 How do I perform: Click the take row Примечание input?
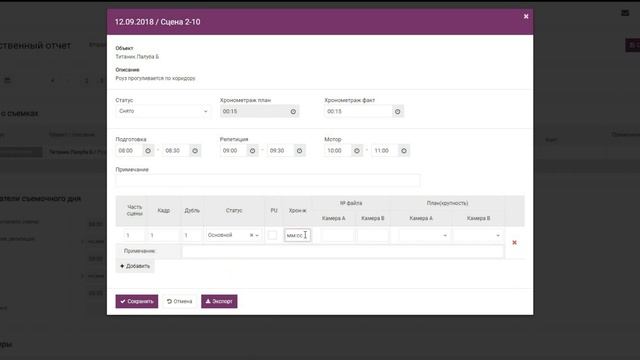[x=342, y=251]
